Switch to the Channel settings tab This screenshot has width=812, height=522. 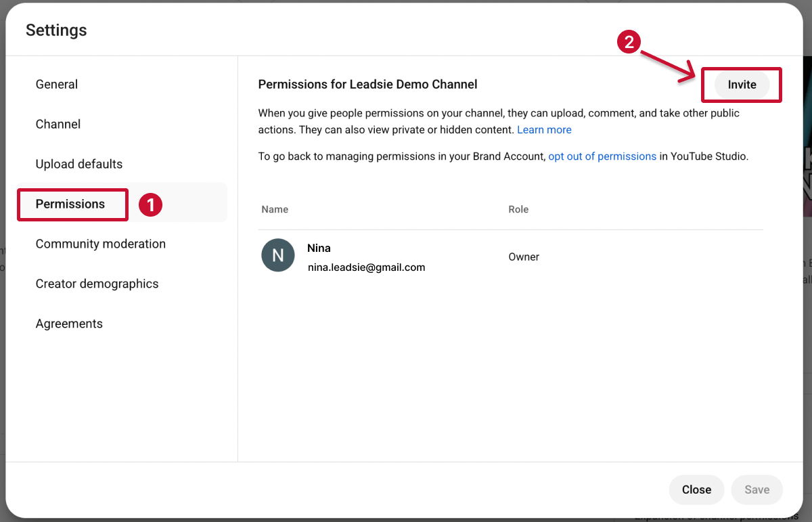click(x=58, y=125)
